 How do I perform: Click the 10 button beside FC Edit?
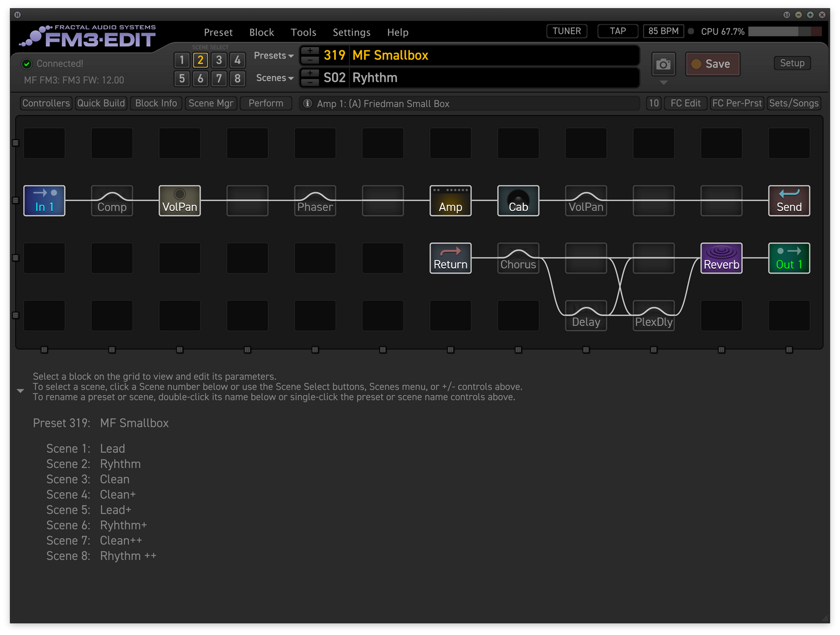654,103
